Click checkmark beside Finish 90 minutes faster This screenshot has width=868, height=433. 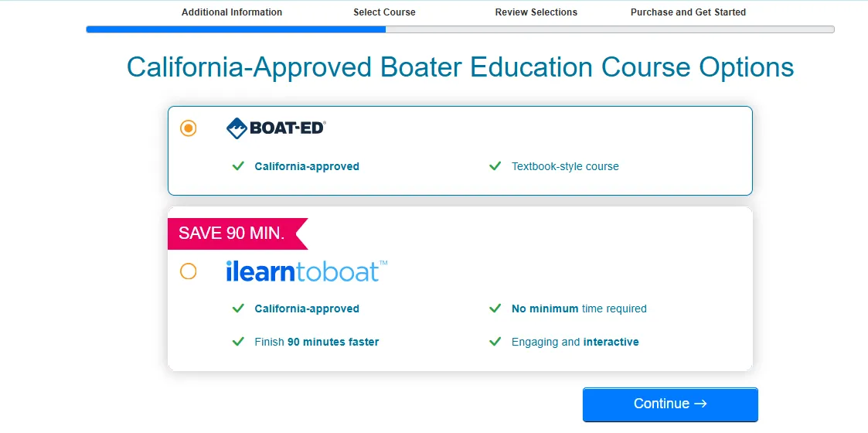click(238, 342)
